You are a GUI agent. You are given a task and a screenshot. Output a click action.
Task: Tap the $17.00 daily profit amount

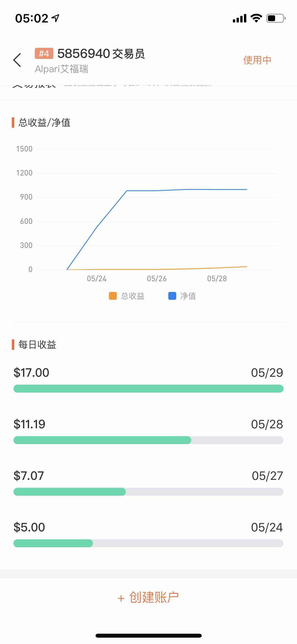[31, 373]
